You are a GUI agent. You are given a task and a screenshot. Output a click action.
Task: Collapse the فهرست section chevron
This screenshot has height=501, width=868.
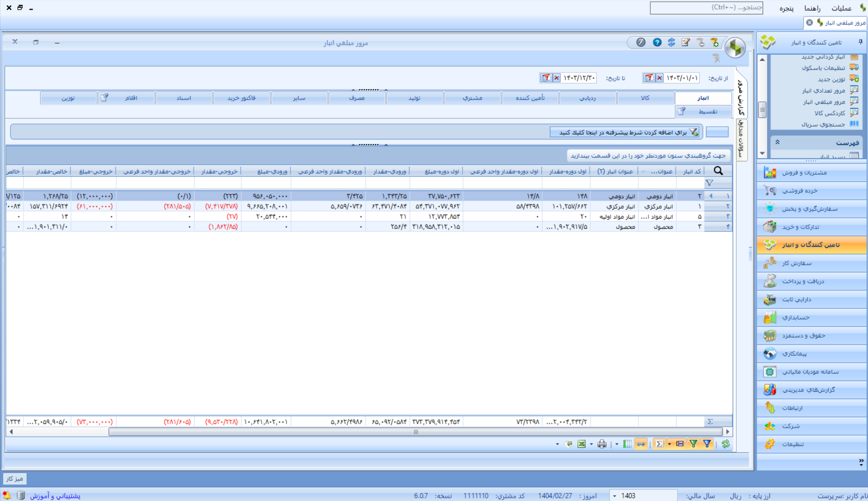click(777, 143)
